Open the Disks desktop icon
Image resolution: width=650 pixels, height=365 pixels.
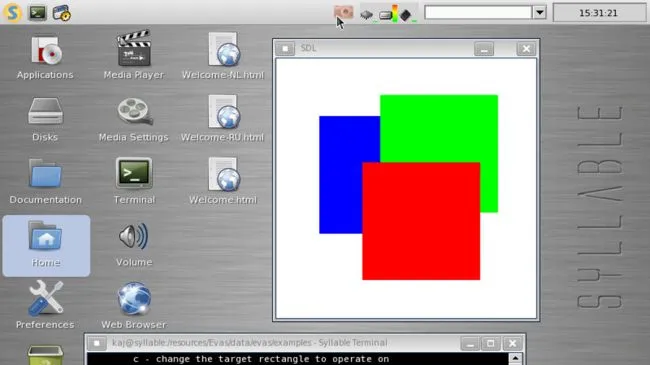coord(45,119)
